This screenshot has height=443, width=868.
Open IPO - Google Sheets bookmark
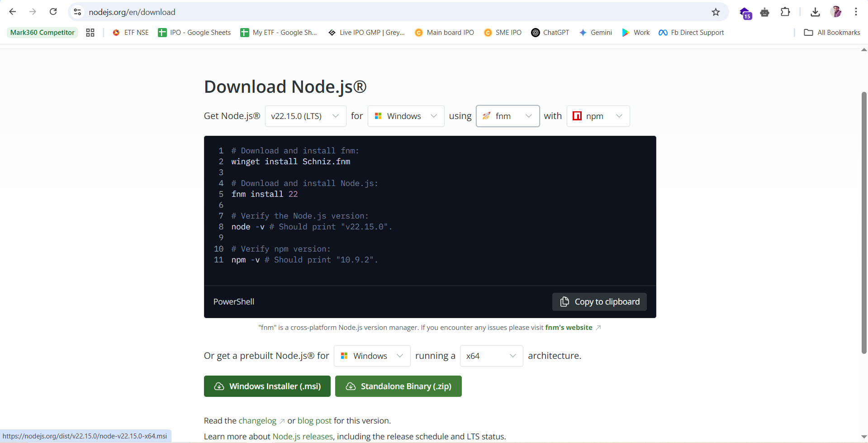[194, 33]
